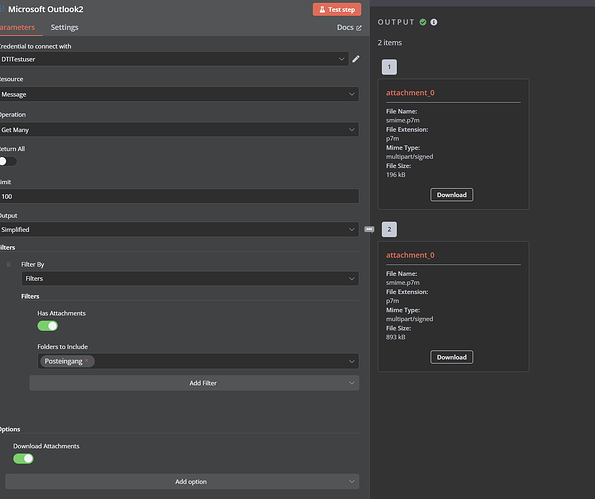This screenshot has height=499, width=595.
Task: Click the '196 kB' file size value
Action: [396, 175]
